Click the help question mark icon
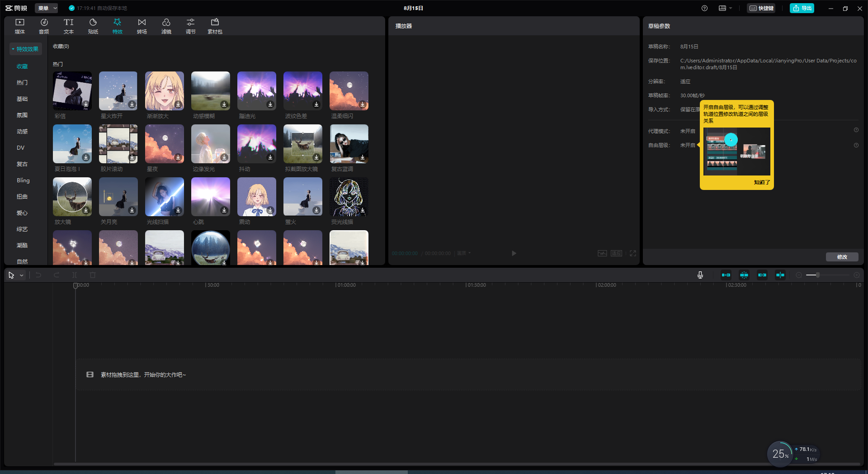The image size is (868, 474). pos(704,8)
